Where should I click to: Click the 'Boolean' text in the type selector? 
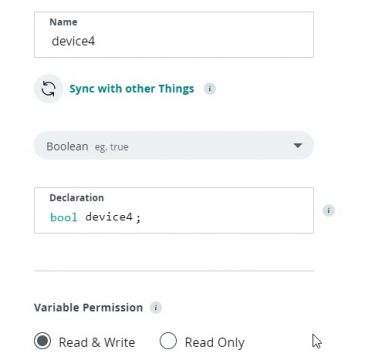tap(67, 146)
